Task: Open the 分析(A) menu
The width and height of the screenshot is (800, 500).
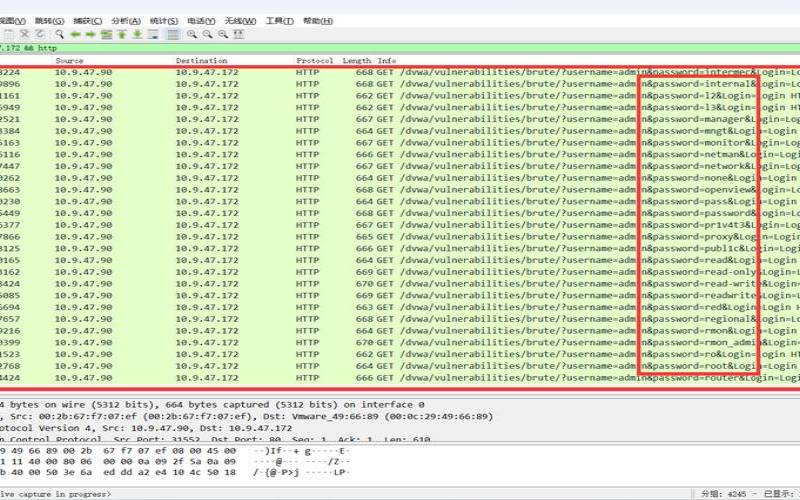Action: [x=126, y=20]
